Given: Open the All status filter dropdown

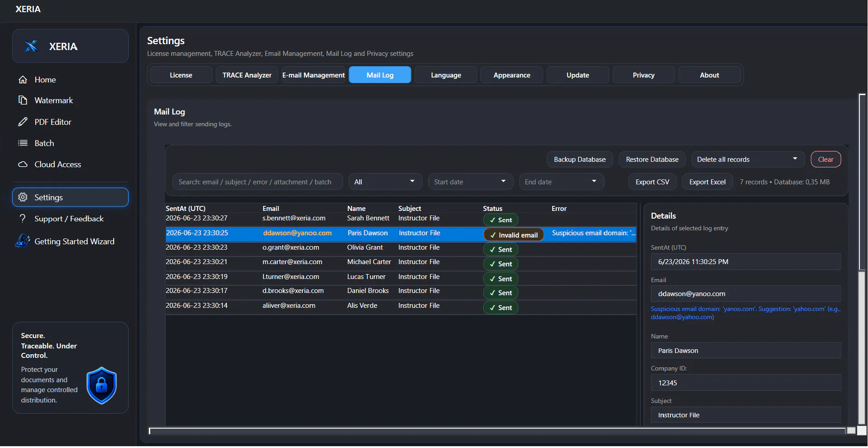Looking at the screenshot, I should click(x=385, y=182).
